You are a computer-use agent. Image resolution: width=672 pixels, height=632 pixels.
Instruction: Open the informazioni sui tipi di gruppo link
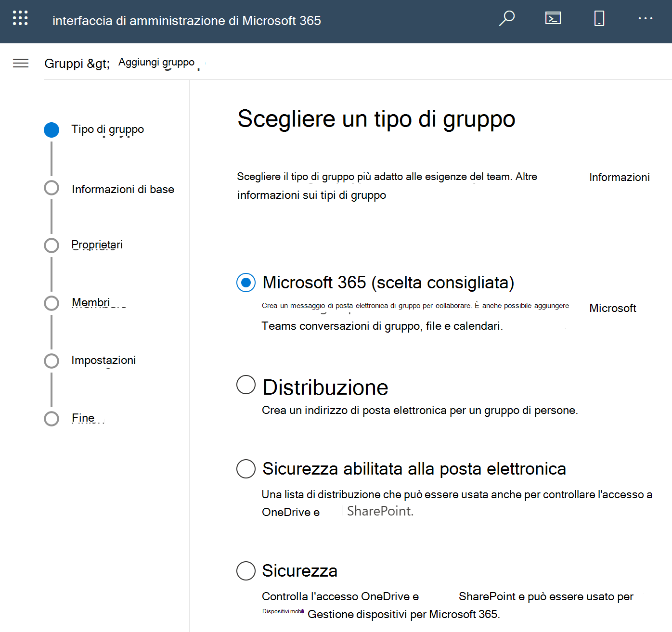point(311,195)
